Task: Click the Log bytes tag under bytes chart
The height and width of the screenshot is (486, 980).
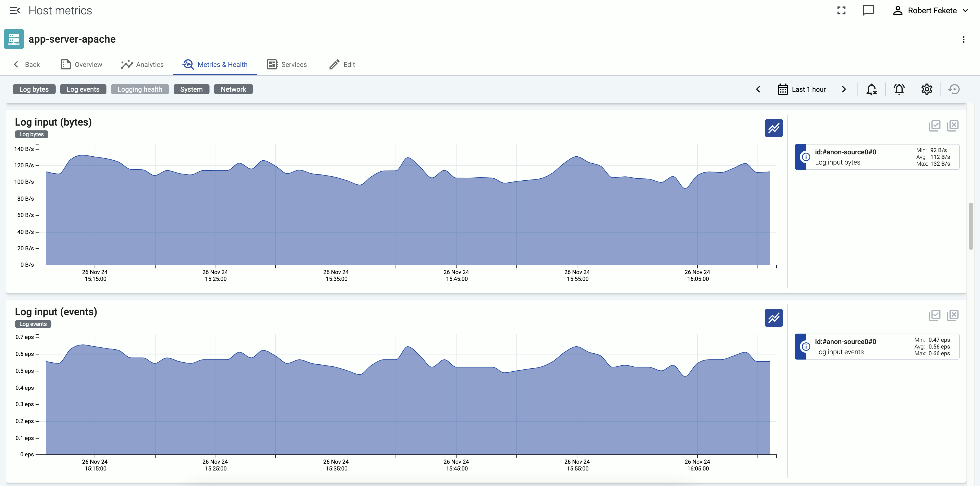Action: (x=32, y=134)
